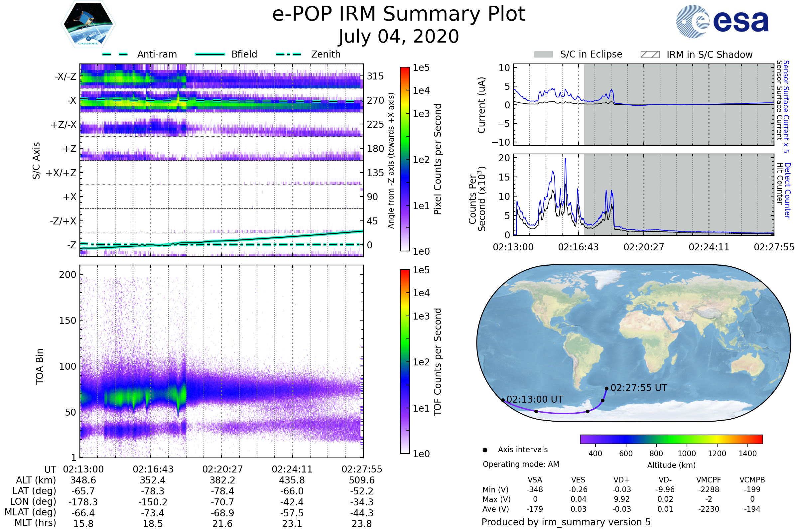Click the Zenith dash-dot legend line
This screenshot has height=532, width=798.
tap(288, 54)
